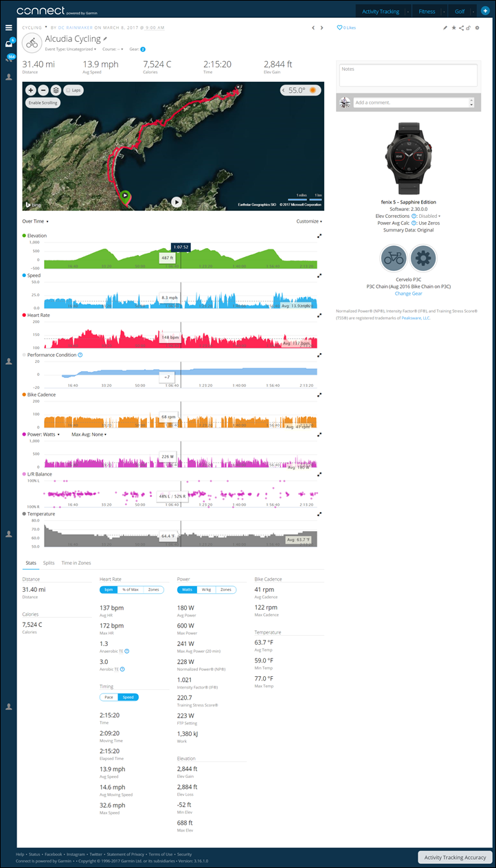496x868 pixels.
Task: Play the route animation on the map
Action: pyautogui.click(x=177, y=202)
